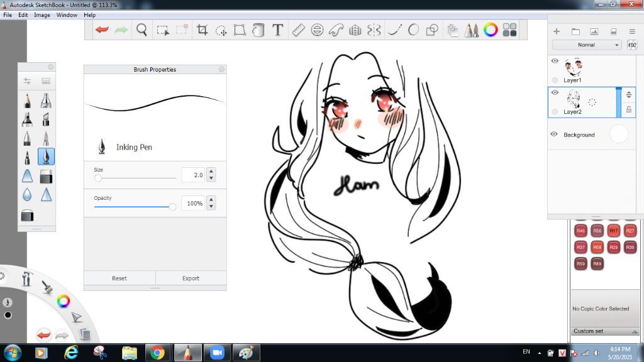Open Google Chrome from the taskbar
This screenshot has width=644, height=362.
157,353
